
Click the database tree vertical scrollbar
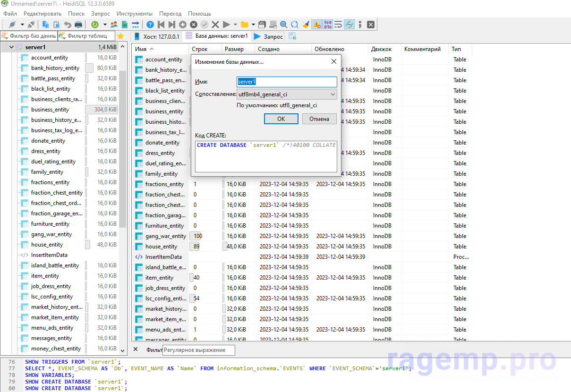(123, 149)
